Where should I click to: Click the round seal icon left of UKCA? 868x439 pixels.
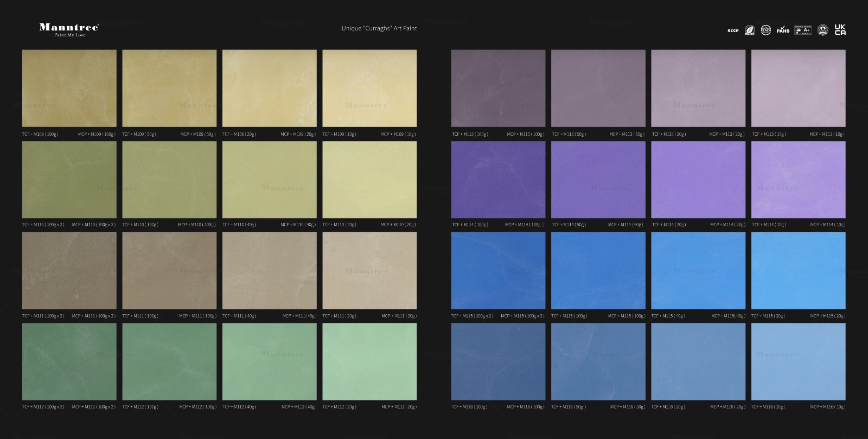[x=822, y=30]
